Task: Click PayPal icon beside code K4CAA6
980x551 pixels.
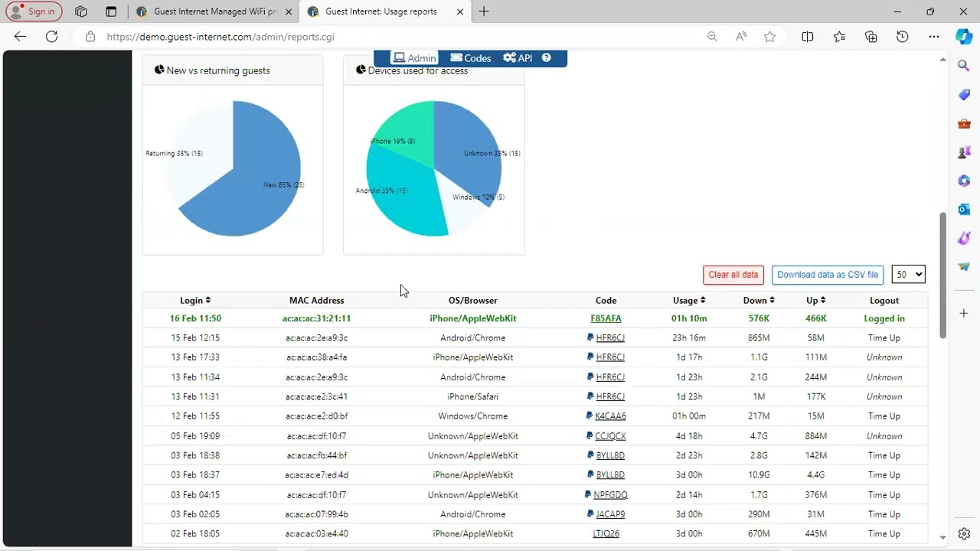Action: click(590, 416)
